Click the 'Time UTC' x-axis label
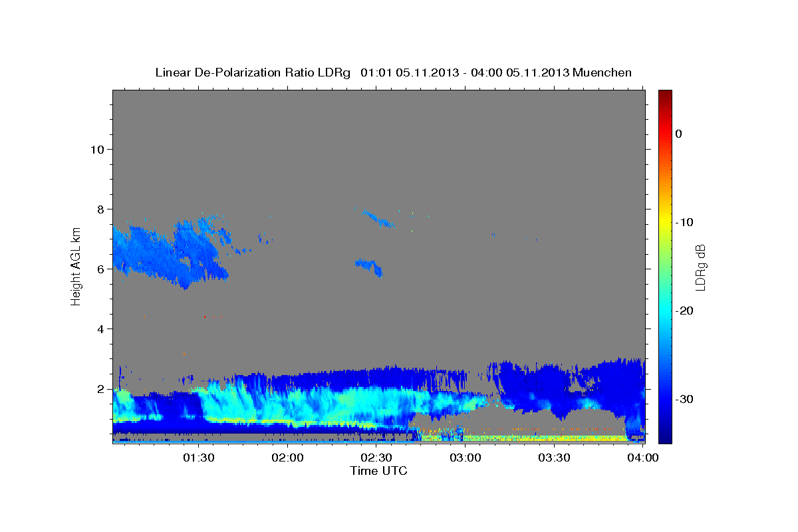798x532 pixels. 378,471
